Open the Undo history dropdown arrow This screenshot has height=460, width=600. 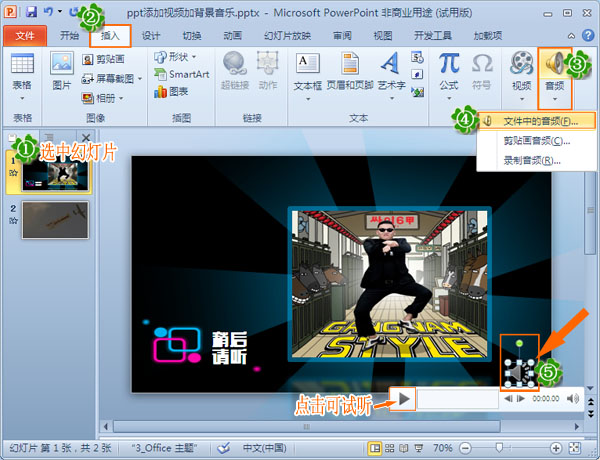pyautogui.click(x=60, y=12)
